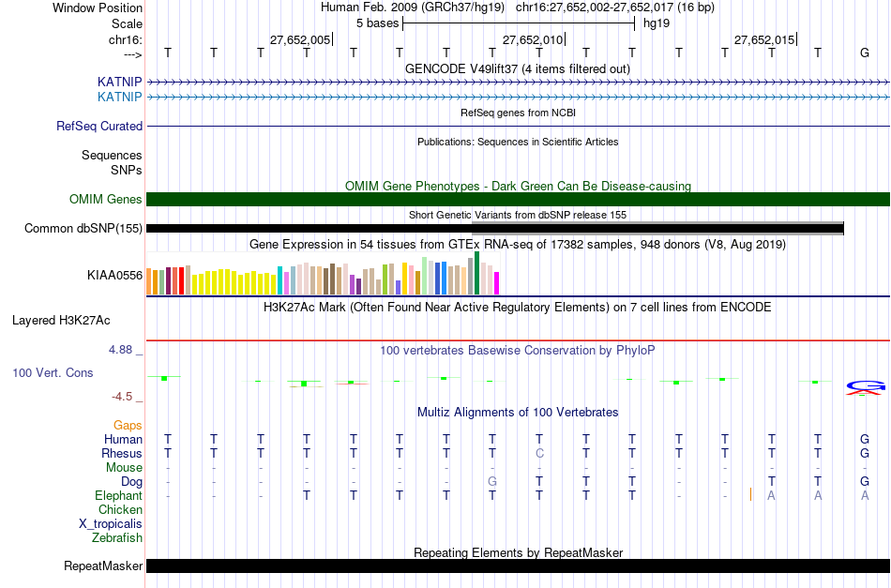This screenshot has width=891, height=588.
Task: Click the orange insertion tick in Elephant row
Action: tap(750, 494)
